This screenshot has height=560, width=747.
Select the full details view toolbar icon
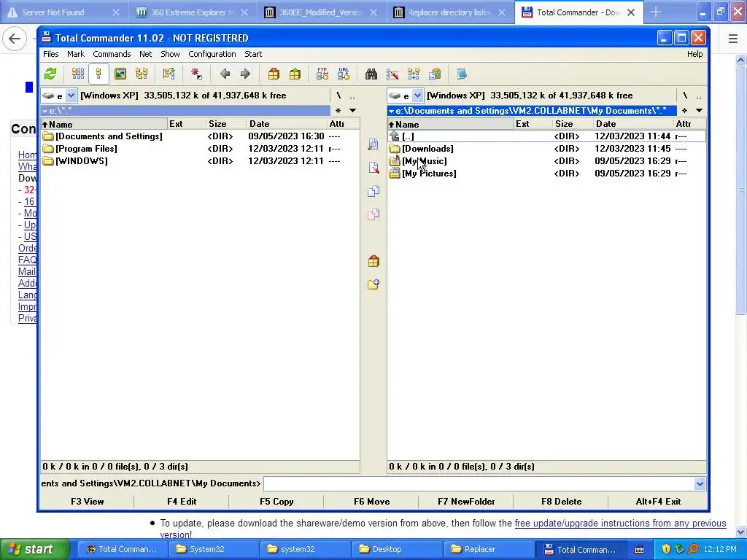(98, 74)
